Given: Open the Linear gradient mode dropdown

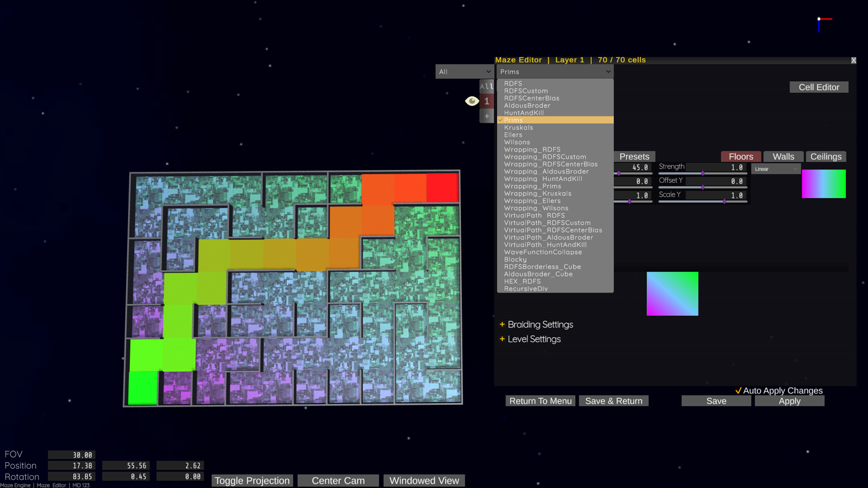Looking at the screenshot, I should (776, 169).
